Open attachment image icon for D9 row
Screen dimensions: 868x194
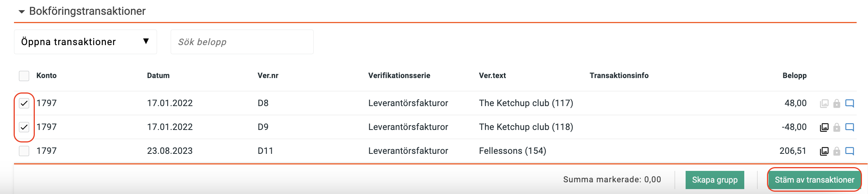pos(824,127)
